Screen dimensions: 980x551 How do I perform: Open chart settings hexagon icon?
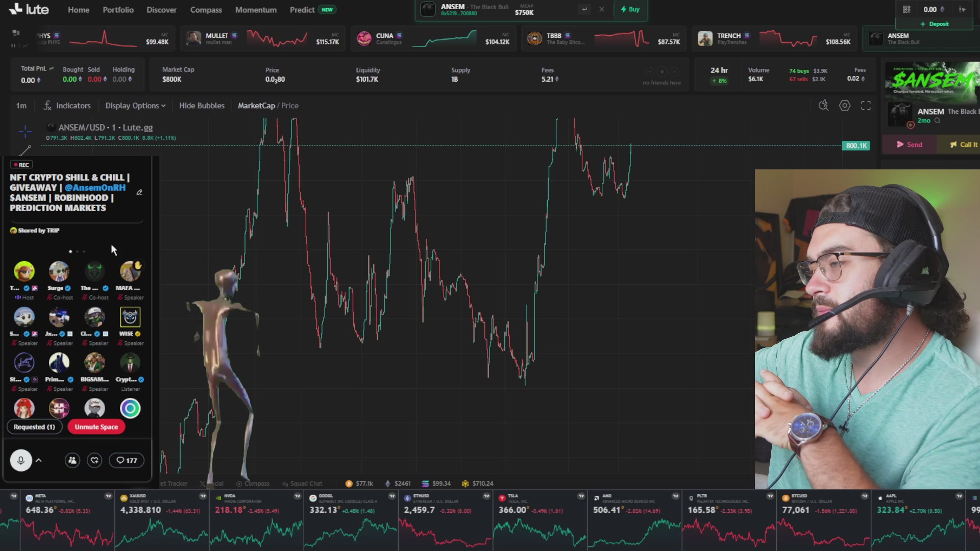coord(845,105)
